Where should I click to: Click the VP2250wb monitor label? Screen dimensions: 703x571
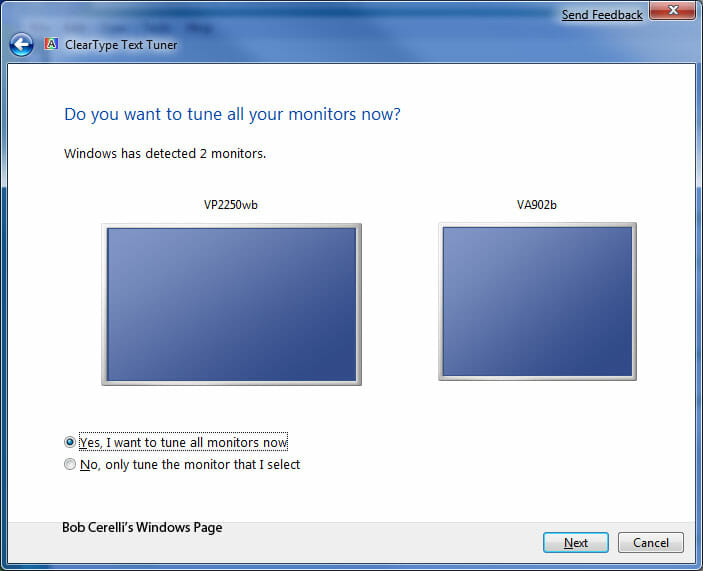(x=230, y=205)
